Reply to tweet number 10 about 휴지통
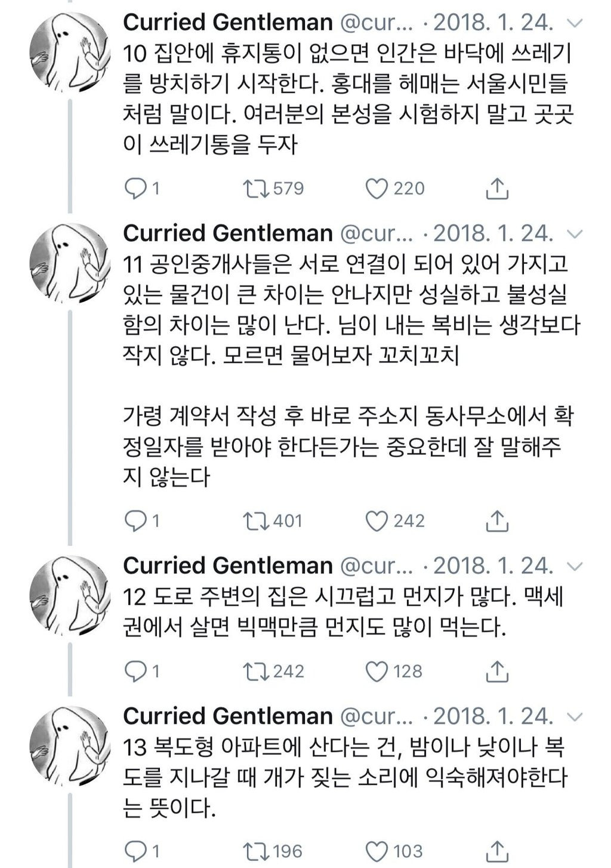 click(x=135, y=189)
